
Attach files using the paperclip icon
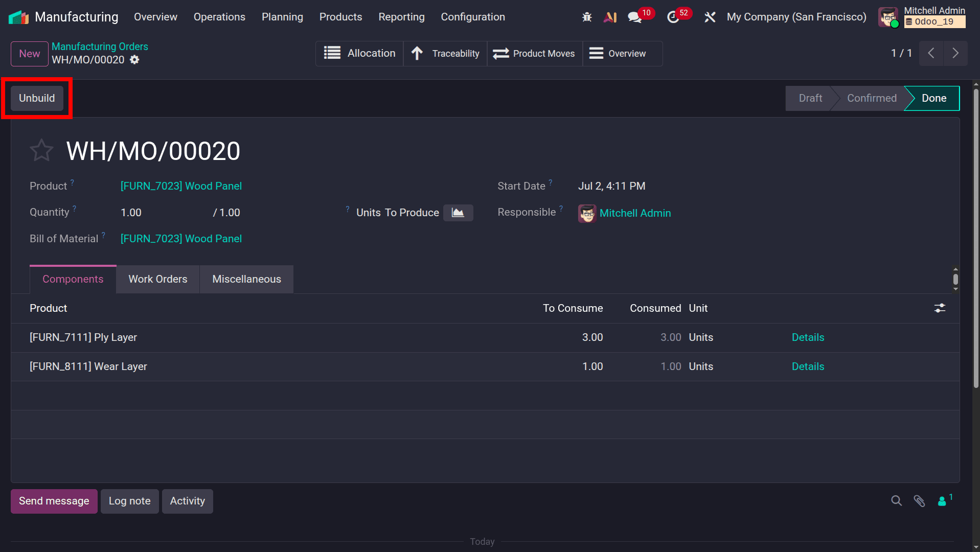click(919, 501)
